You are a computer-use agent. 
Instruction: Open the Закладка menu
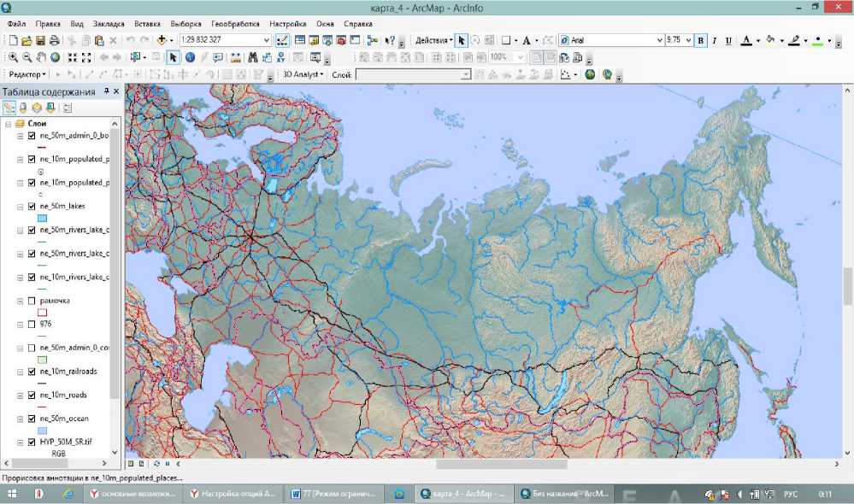click(x=107, y=24)
